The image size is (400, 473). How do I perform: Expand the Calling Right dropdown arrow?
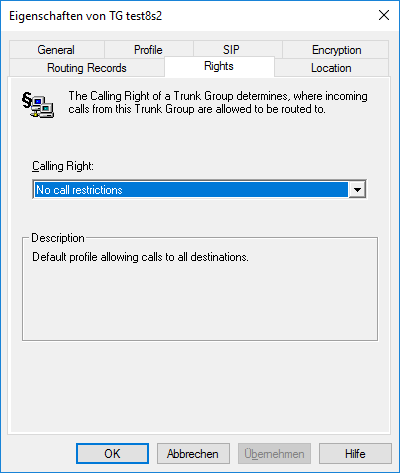357,190
